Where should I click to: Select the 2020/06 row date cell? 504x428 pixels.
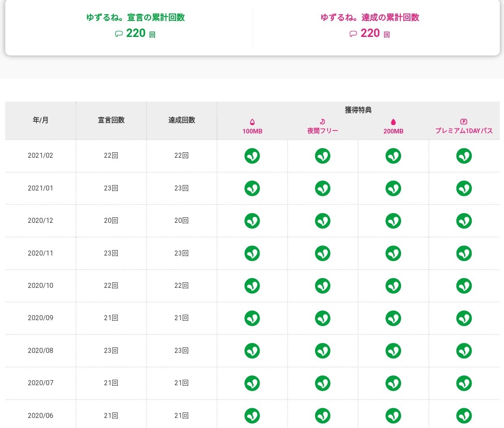coord(40,415)
